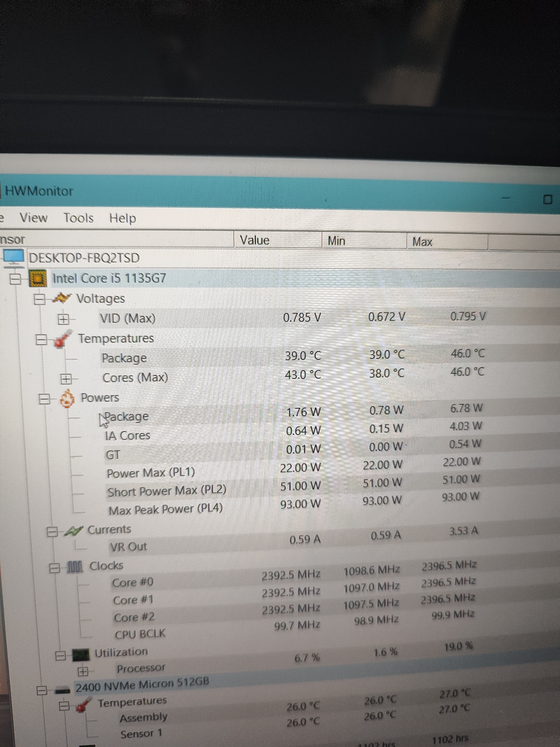
Task: Select the Package temperature row label
Action: [124, 358]
